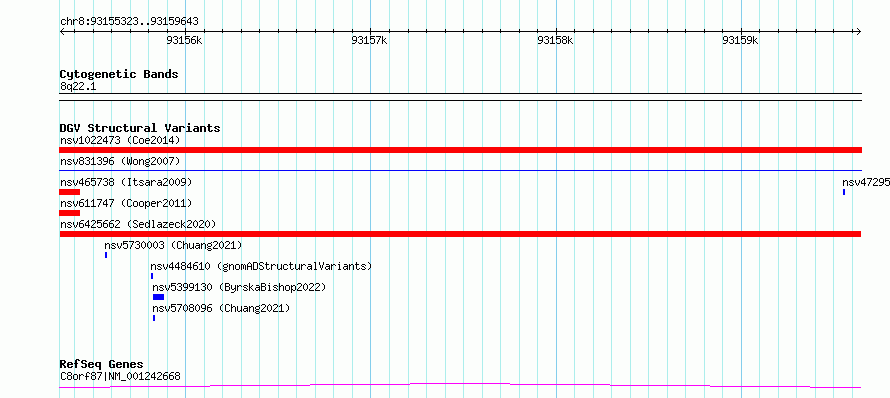890x398 pixels.
Task: Open the nsv5708096 (Chuang2021) label
Action: [x=221, y=308]
